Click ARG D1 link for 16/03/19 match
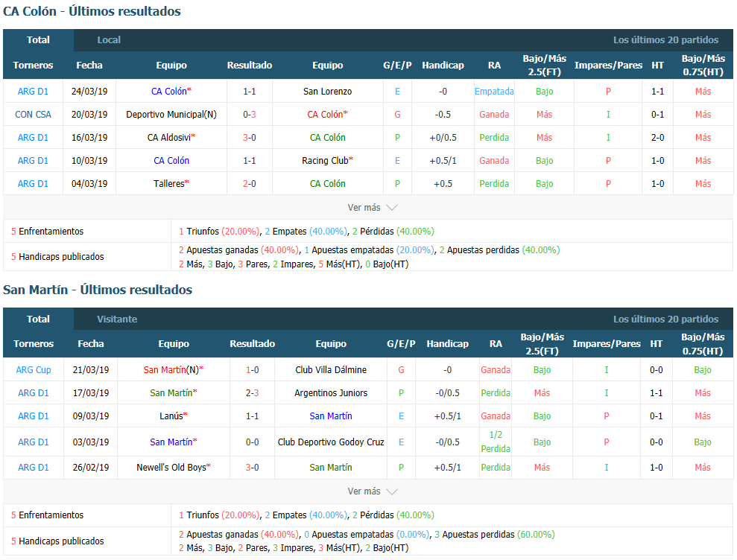Viewport: 737px width, 560px height. [33, 137]
